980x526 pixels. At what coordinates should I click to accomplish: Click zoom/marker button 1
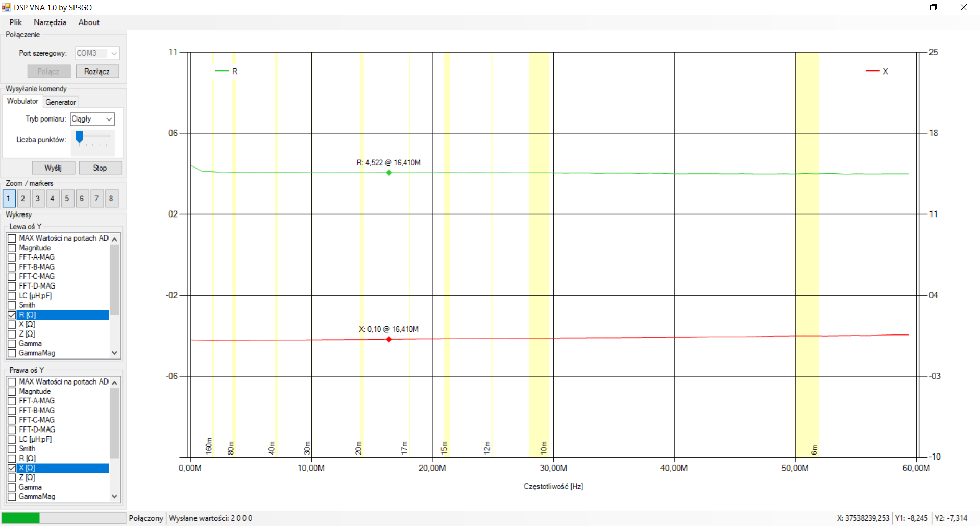(9, 199)
